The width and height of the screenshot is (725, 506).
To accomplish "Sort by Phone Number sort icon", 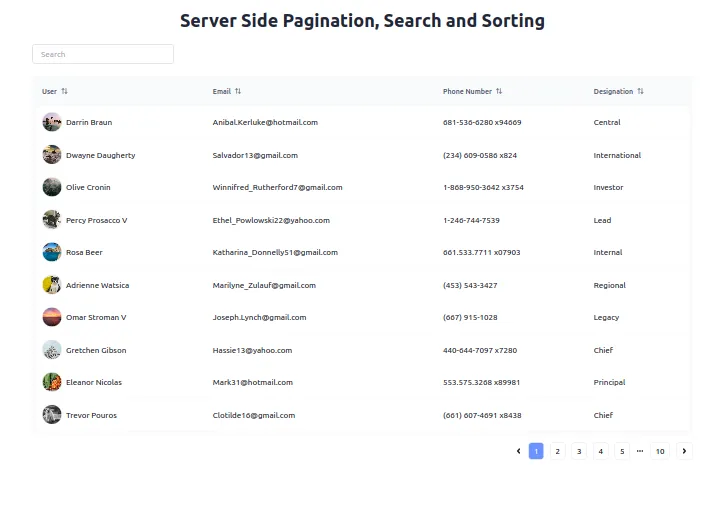I will (499, 91).
